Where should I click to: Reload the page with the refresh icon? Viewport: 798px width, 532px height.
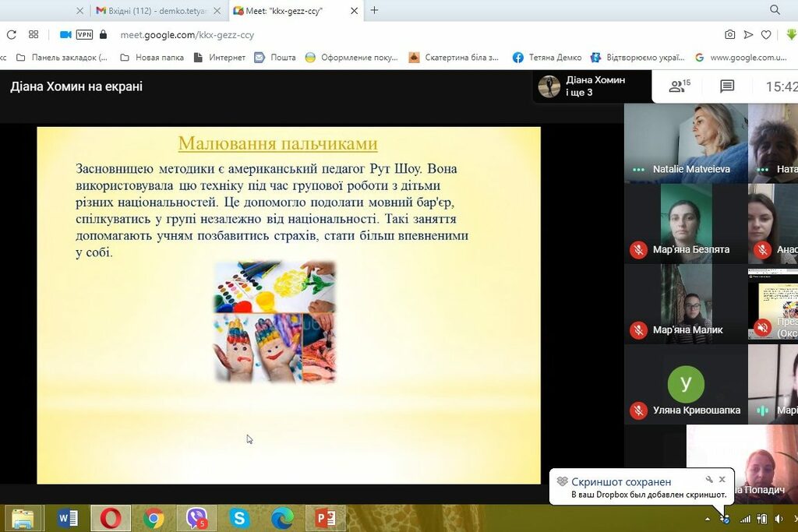(x=11, y=34)
